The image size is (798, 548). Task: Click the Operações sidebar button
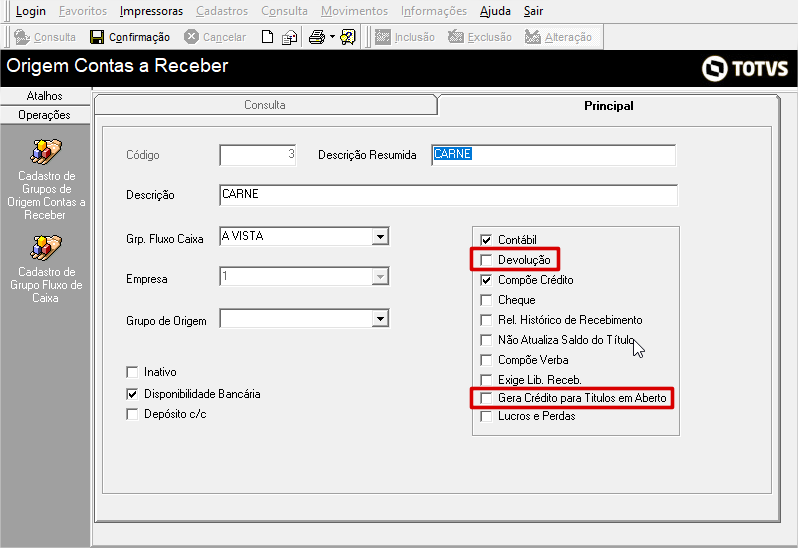[x=45, y=115]
